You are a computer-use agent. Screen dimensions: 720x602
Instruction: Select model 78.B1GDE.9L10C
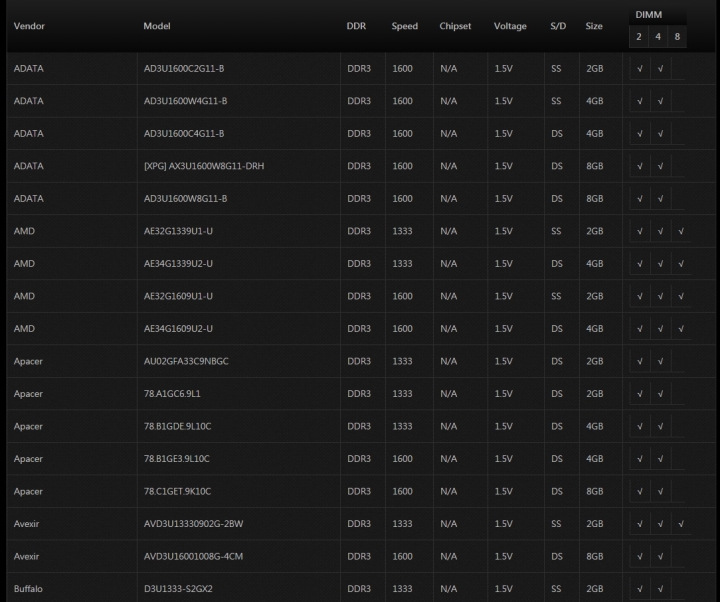pos(178,427)
